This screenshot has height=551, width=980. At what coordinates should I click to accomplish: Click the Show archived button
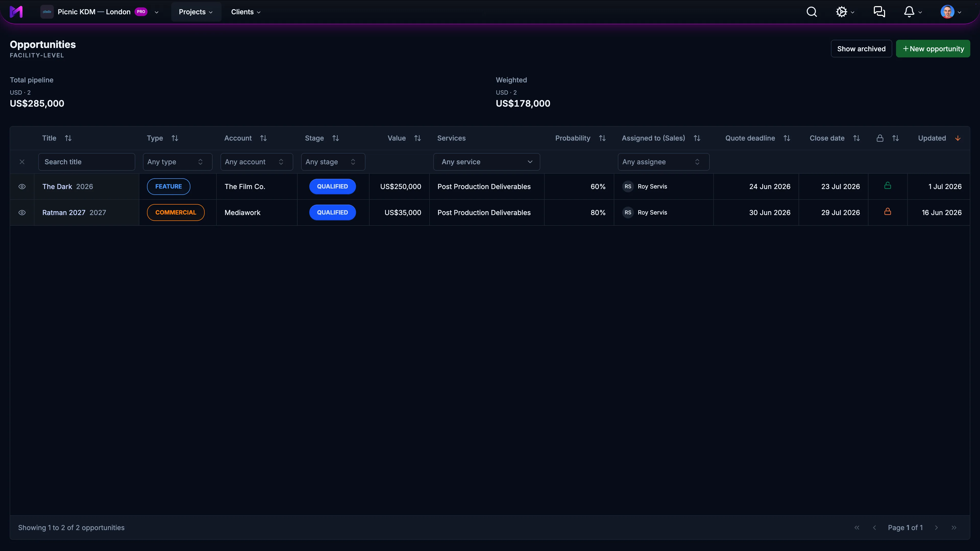pos(861,49)
